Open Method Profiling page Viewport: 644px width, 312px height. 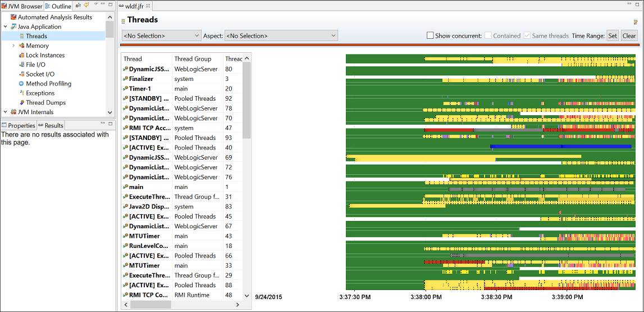[48, 83]
